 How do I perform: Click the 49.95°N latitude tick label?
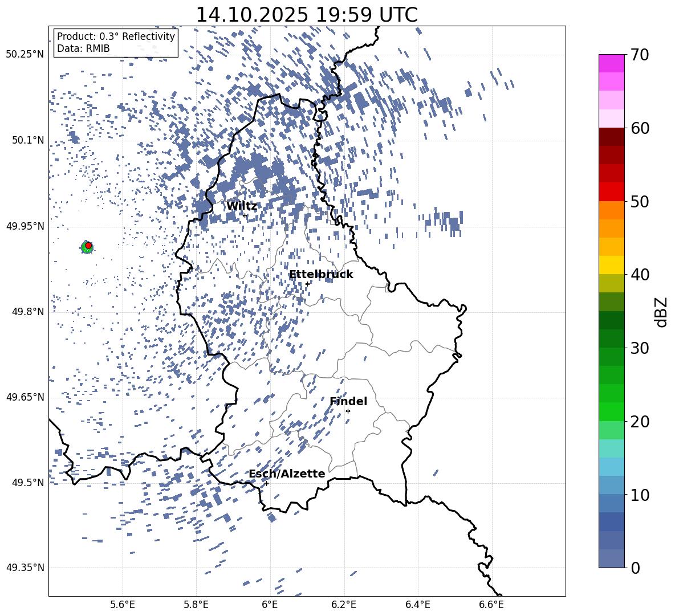[x=25, y=226]
